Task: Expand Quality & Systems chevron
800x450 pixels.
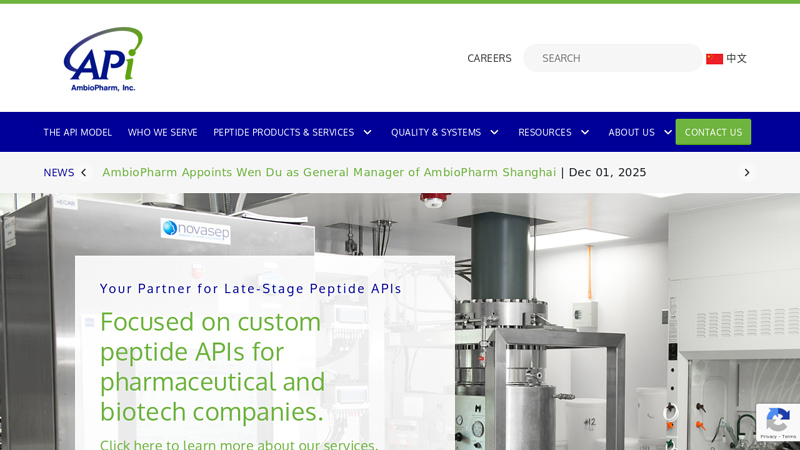Action: tap(494, 132)
